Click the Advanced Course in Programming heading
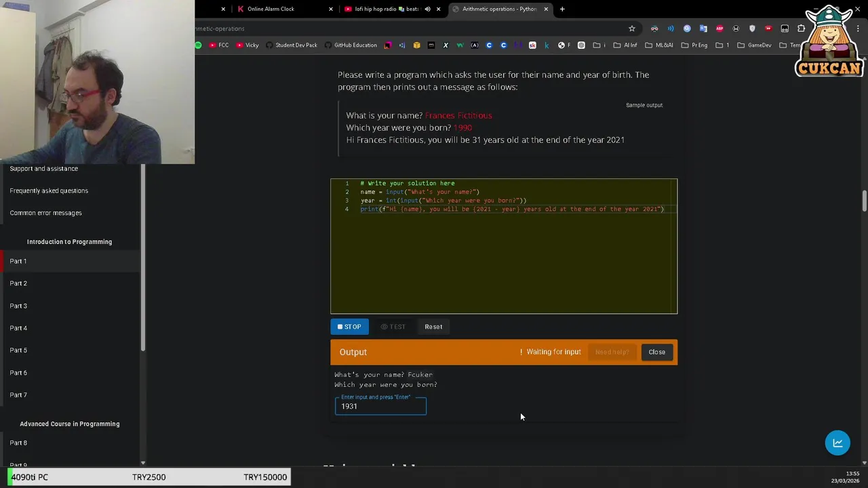868x488 pixels. pos(69,424)
